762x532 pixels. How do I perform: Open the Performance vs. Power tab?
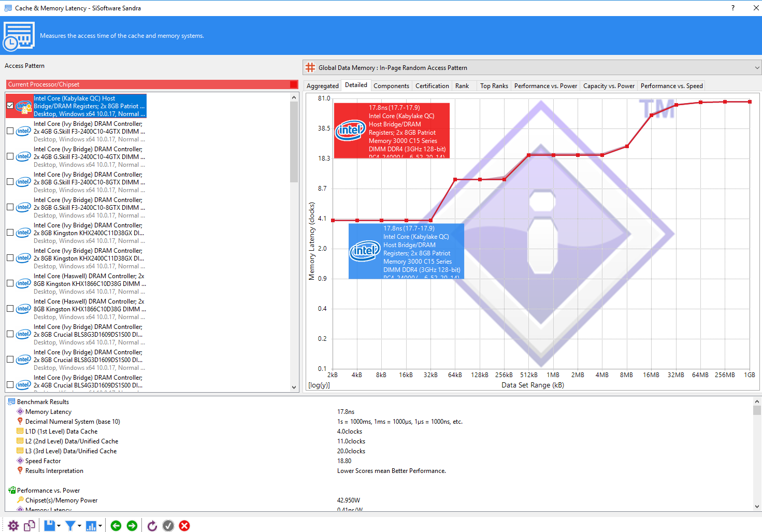(545, 86)
